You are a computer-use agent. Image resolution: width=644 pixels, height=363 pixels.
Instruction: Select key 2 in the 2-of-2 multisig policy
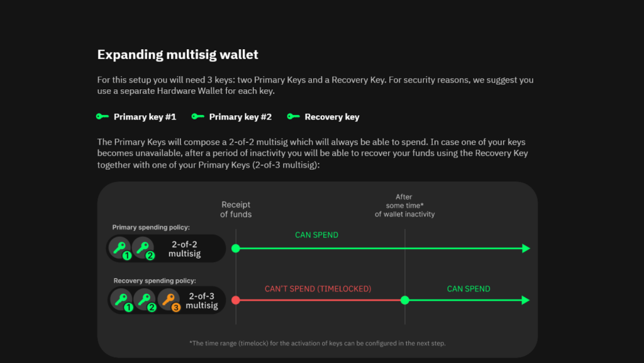(143, 248)
